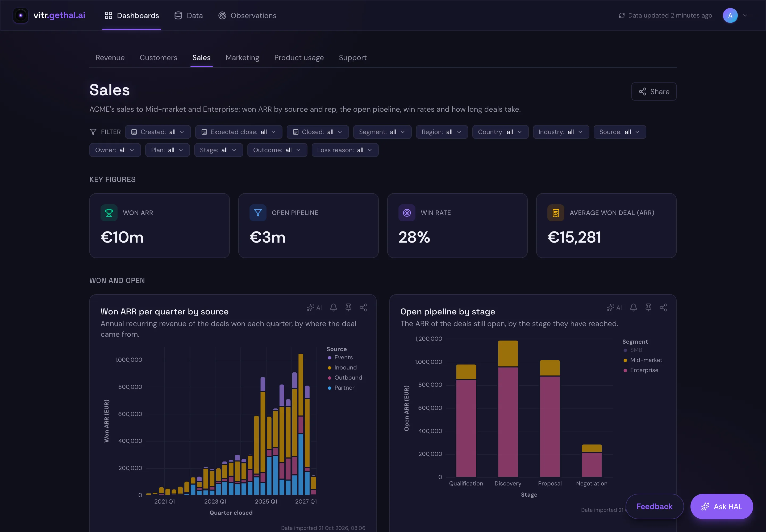Pin the Open pipeline by stage chart

click(648, 307)
